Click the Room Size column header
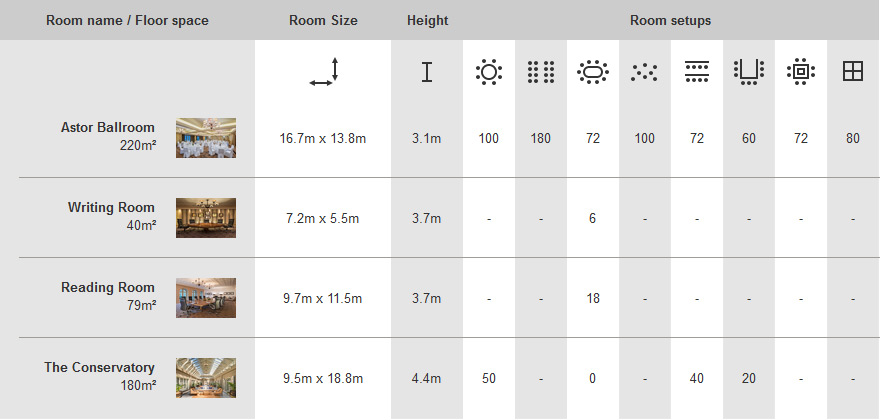Screen dimensions: 880x420 coord(323,21)
